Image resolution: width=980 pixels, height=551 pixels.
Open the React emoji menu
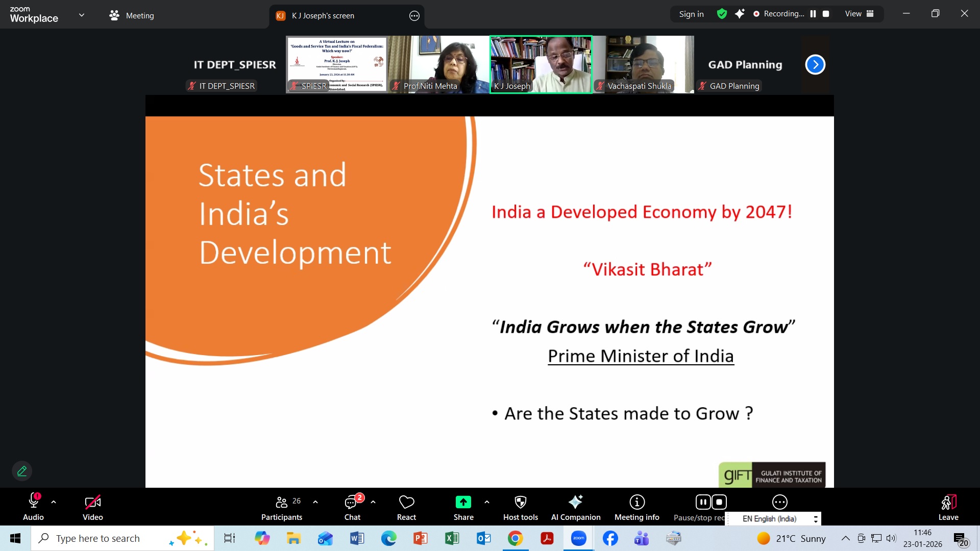pos(406,503)
